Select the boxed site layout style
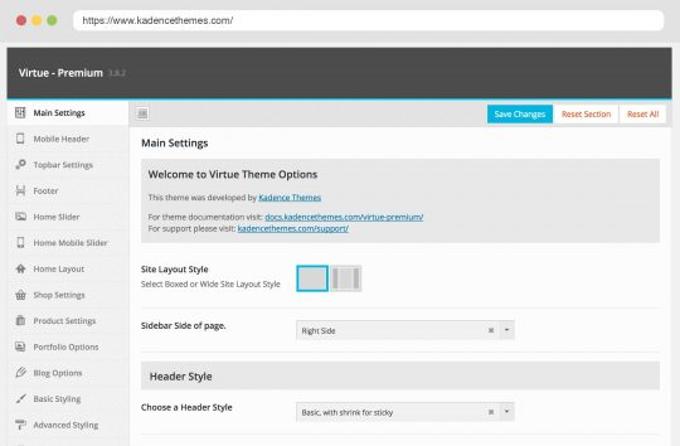680x446 pixels. [313, 279]
